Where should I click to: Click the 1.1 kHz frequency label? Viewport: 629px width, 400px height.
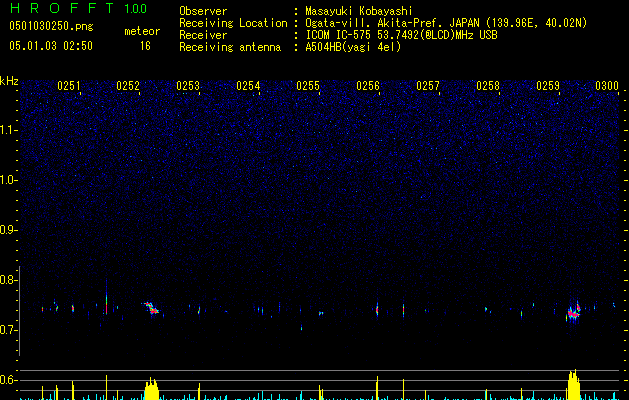(x=9, y=130)
